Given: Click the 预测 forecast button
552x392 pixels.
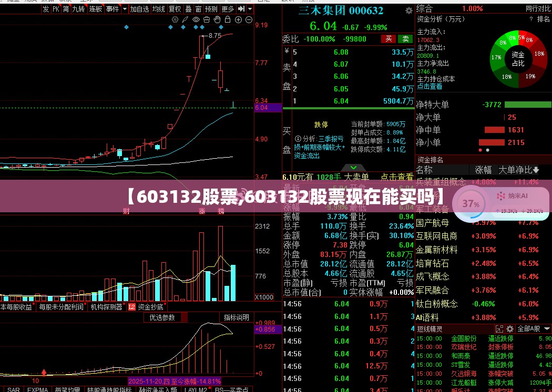Looking at the screenshot, I should tap(211, 9).
